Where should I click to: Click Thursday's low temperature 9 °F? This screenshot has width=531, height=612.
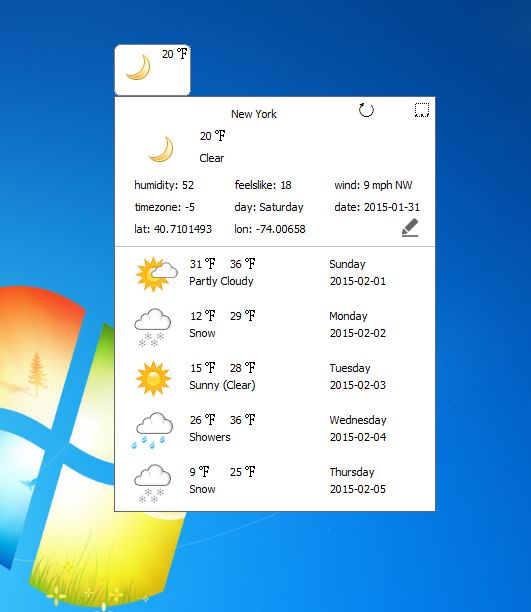(x=200, y=471)
